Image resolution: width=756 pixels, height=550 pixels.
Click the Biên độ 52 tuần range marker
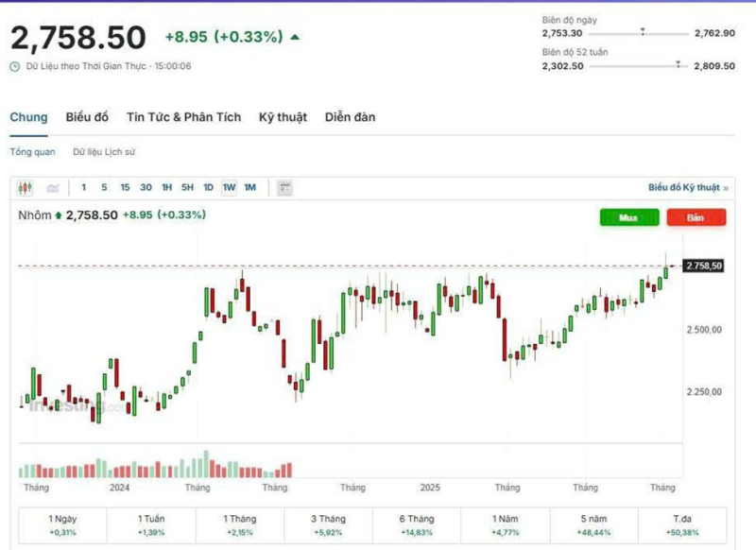[678, 65]
